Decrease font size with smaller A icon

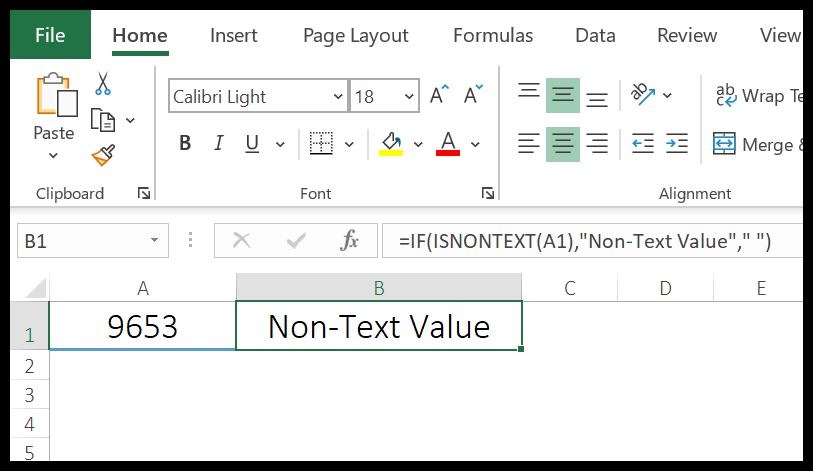pos(473,95)
